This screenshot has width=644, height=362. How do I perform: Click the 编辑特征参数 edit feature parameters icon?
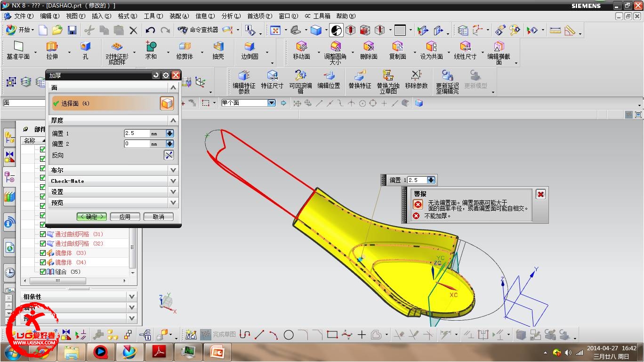point(244,75)
